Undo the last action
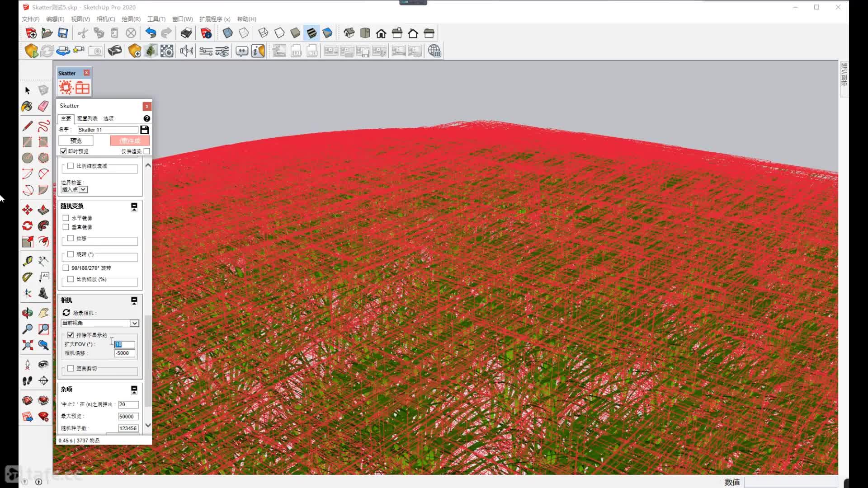The image size is (868, 488). click(x=151, y=33)
